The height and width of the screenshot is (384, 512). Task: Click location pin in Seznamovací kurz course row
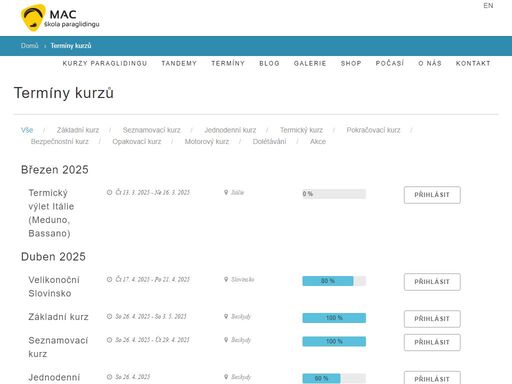point(226,340)
